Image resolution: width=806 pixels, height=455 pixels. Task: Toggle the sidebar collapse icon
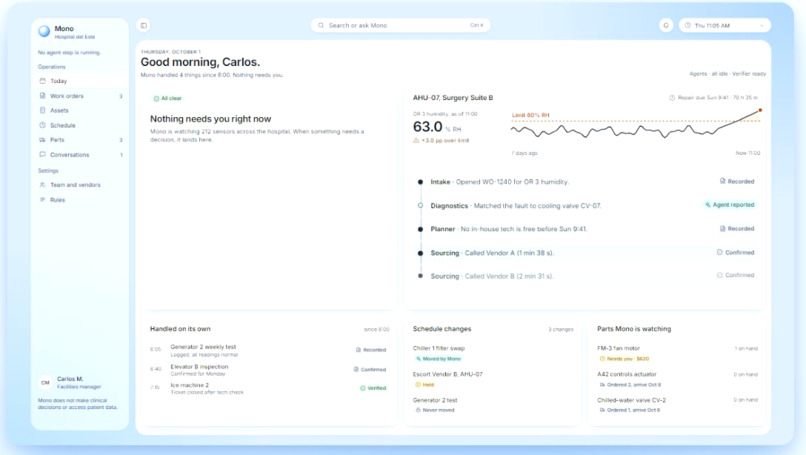pos(143,25)
